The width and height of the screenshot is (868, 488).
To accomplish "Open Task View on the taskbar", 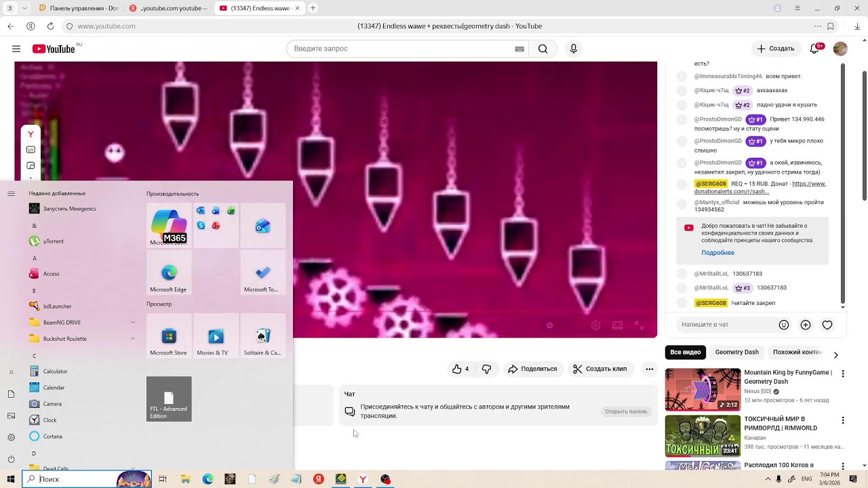I will pos(163,479).
